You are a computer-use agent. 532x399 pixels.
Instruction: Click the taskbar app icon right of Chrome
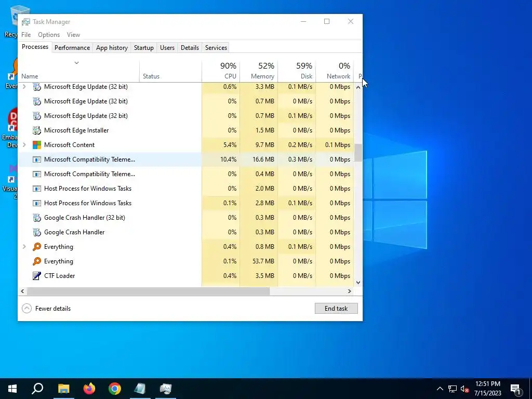[140, 389]
